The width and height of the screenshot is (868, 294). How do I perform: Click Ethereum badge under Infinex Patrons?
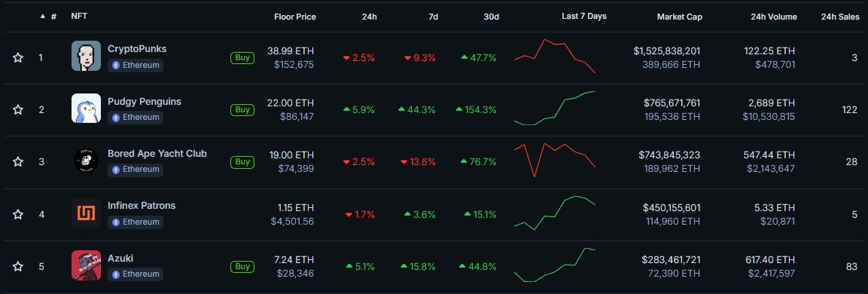[136, 222]
